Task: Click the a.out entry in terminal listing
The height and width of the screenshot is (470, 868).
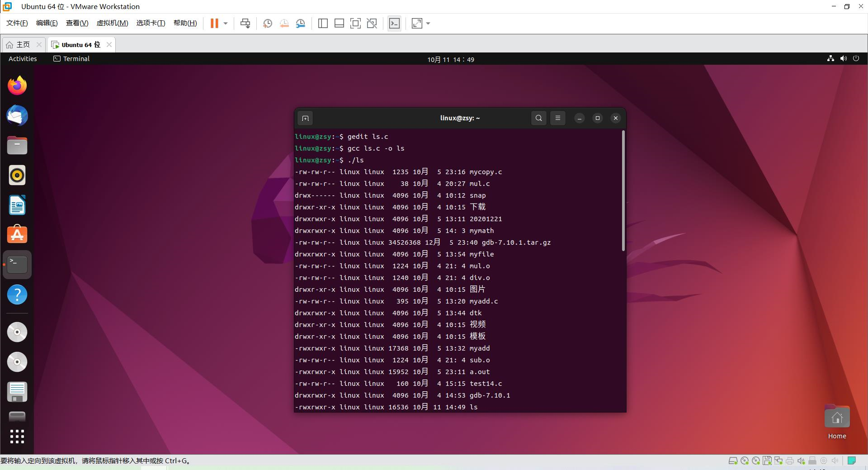Action: click(x=392, y=372)
